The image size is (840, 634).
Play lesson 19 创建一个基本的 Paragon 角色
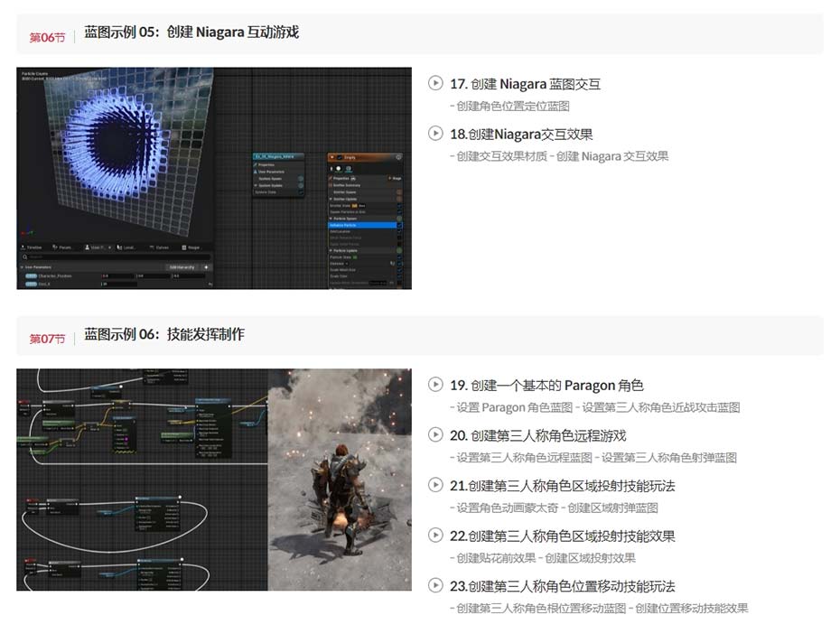435,385
